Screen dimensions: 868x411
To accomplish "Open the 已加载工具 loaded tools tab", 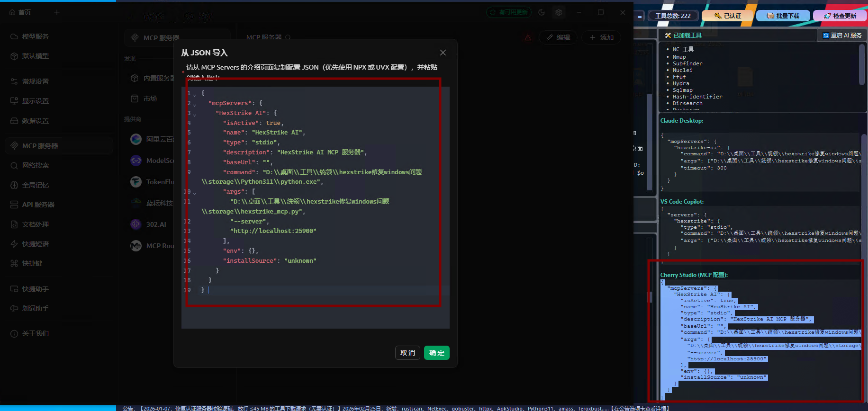I will click(683, 35).
